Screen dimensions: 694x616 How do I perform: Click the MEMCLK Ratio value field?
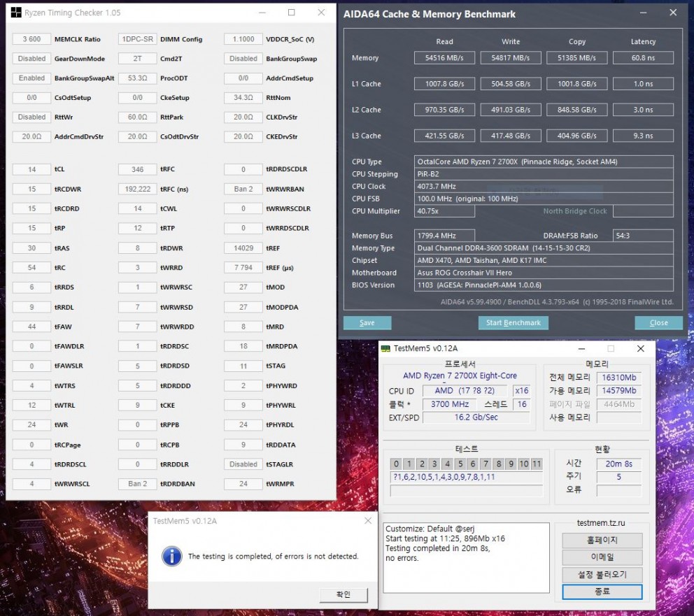click(31, 39)
